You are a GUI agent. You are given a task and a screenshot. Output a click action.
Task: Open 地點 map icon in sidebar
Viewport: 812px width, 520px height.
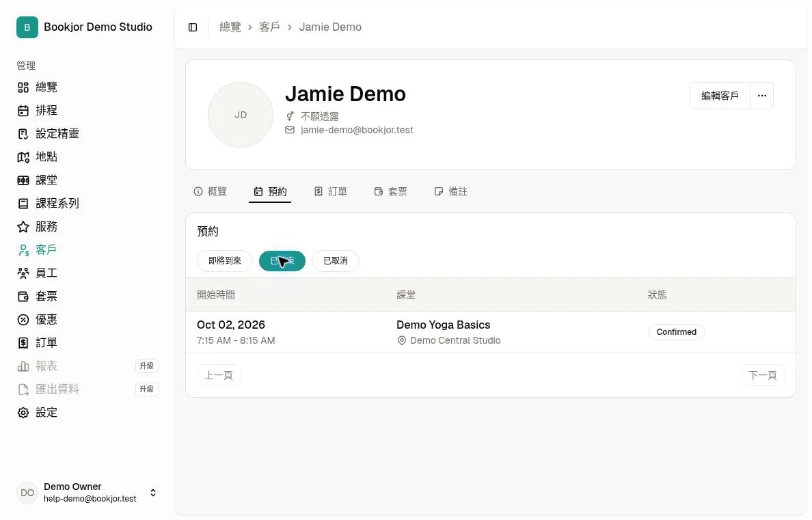pos(23,157)
